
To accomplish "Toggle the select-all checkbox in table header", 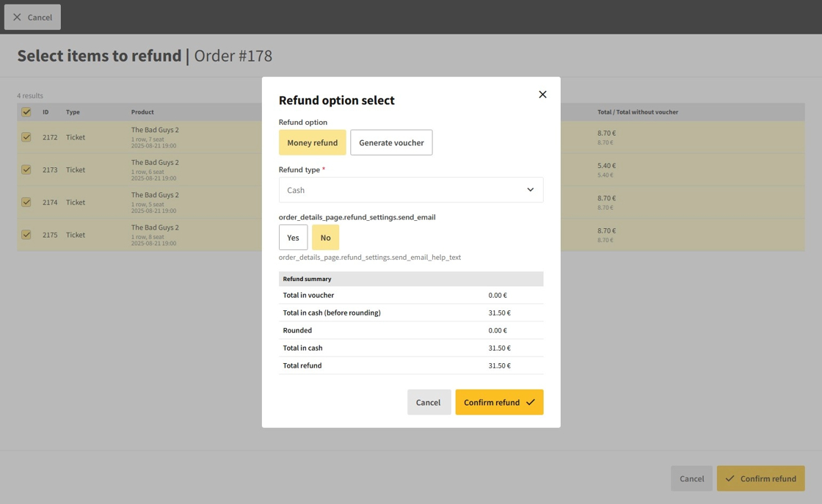I will tap(26, 112).
